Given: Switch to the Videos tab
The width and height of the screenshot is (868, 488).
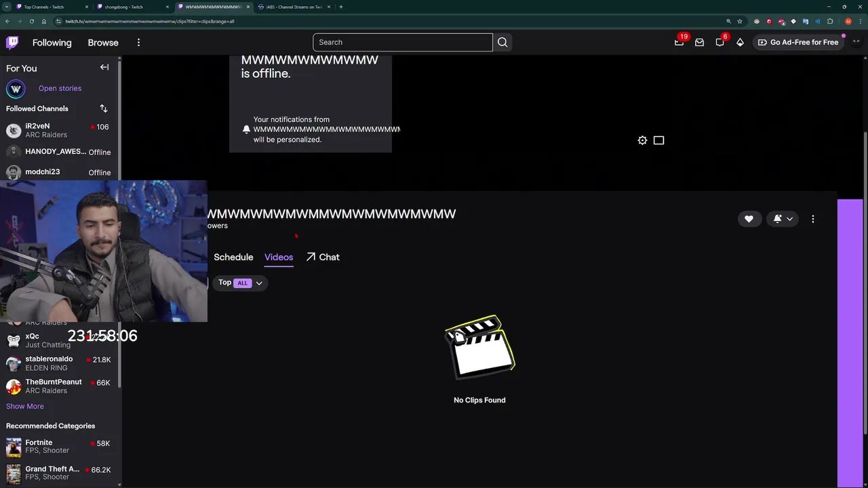Looking at the screenshot, I should tap(279, 257).
